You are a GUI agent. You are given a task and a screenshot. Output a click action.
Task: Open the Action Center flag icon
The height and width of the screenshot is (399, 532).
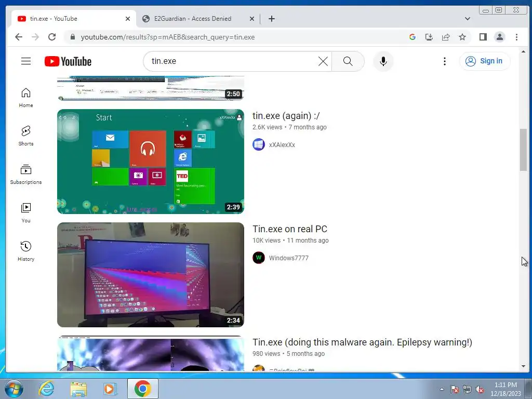454,389
